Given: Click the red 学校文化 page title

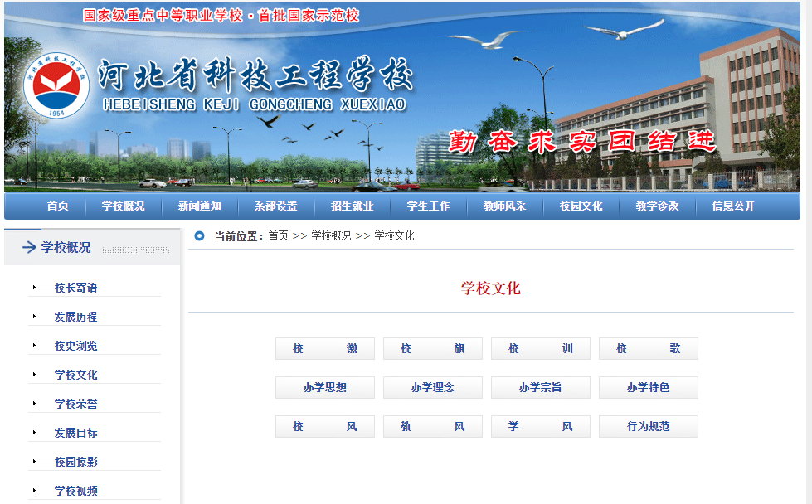Looking at the screenshot, I should 490,288.
